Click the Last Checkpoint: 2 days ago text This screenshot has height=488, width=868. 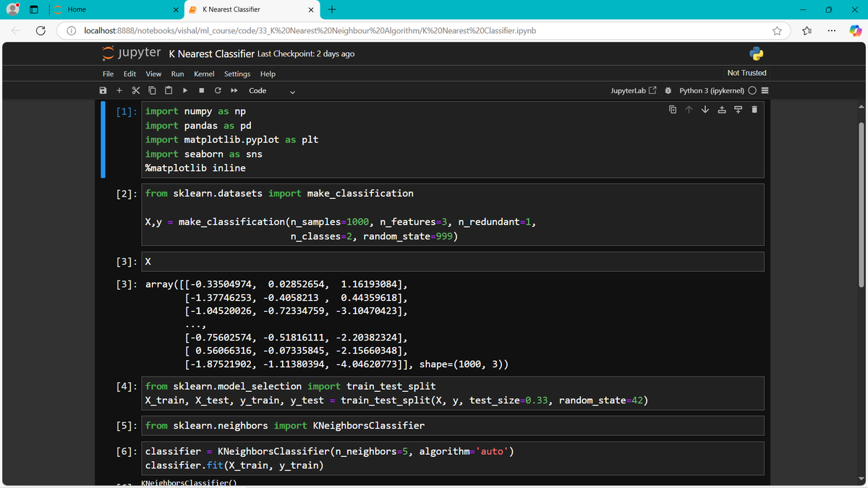pos(306,54)
